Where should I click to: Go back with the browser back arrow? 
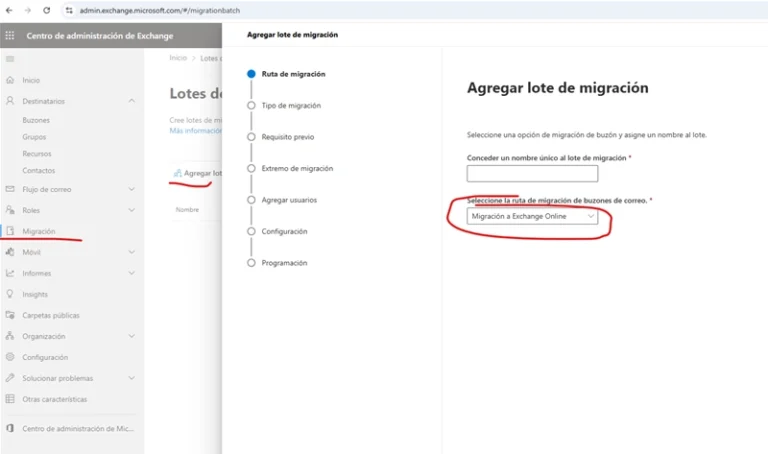(x=9, y=10)
